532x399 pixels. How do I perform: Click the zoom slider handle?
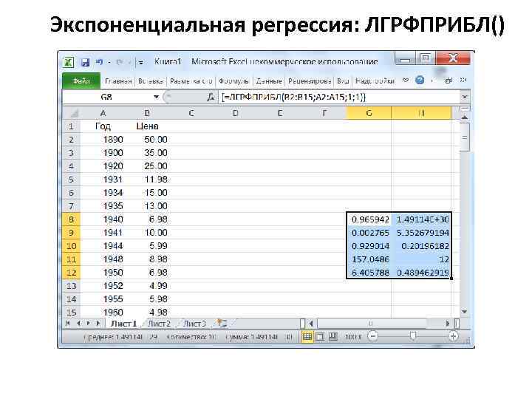(412, 336)
